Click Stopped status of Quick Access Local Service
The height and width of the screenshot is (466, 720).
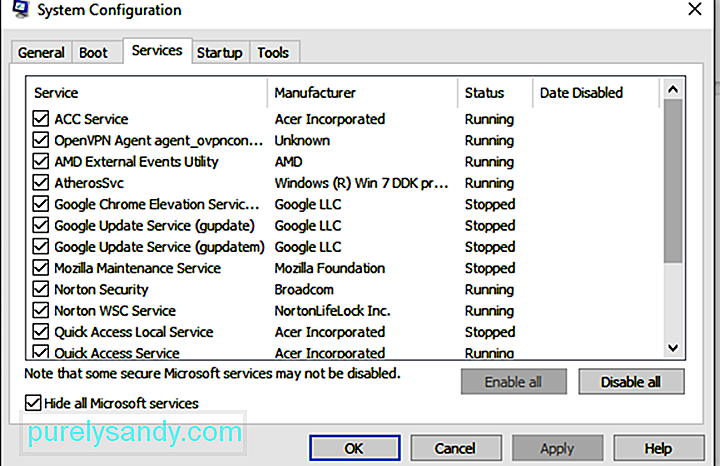click(x=490, y=332)
